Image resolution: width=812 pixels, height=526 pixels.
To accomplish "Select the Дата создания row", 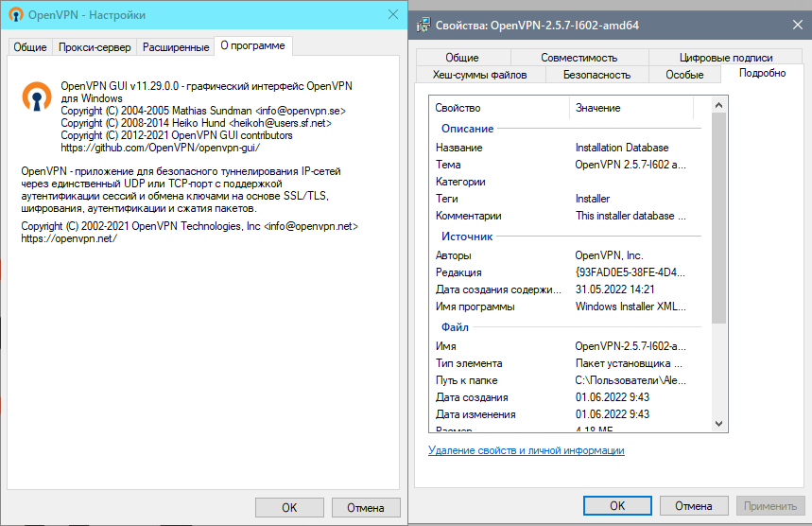I will point(568,397).
